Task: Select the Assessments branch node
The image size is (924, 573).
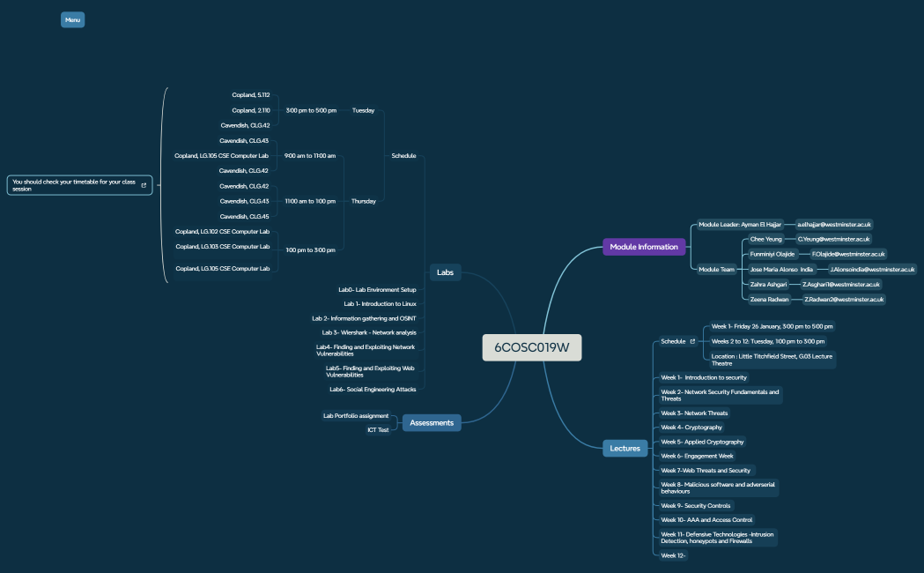Action: click(x=431, y=423)
